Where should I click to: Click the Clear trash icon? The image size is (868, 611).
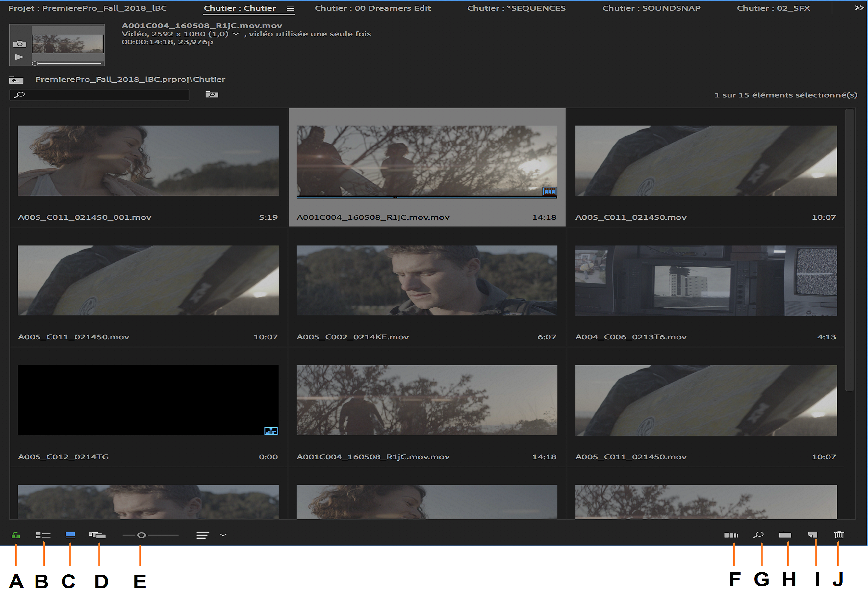[x=839, y=535]
